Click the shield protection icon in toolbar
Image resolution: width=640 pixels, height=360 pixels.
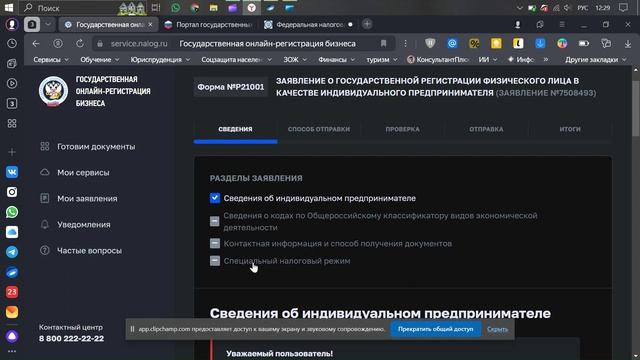coord(430,43)
